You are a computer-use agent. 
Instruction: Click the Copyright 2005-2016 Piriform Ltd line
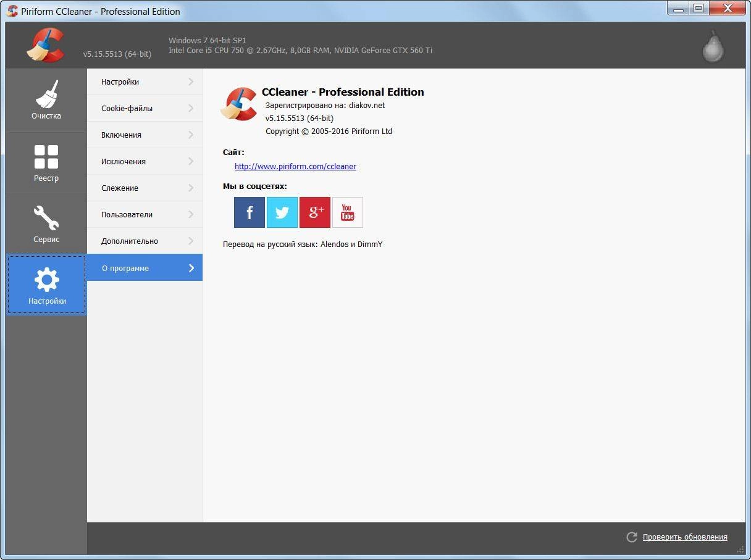click(x=329, y=132)
